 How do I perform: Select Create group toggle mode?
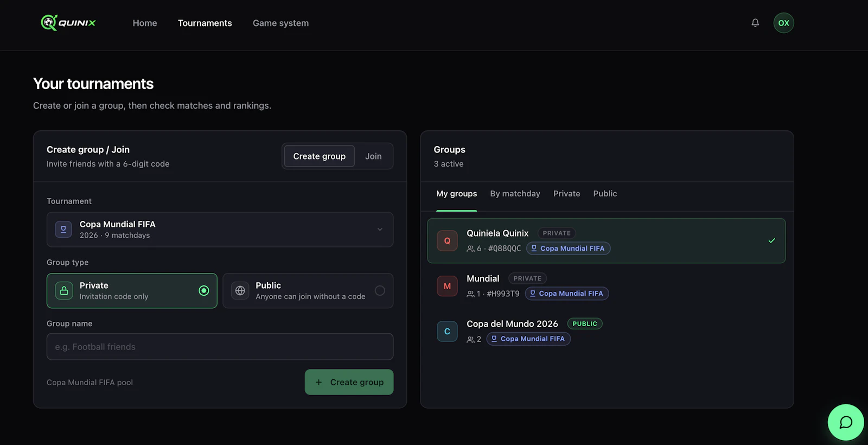click(320, 156)
